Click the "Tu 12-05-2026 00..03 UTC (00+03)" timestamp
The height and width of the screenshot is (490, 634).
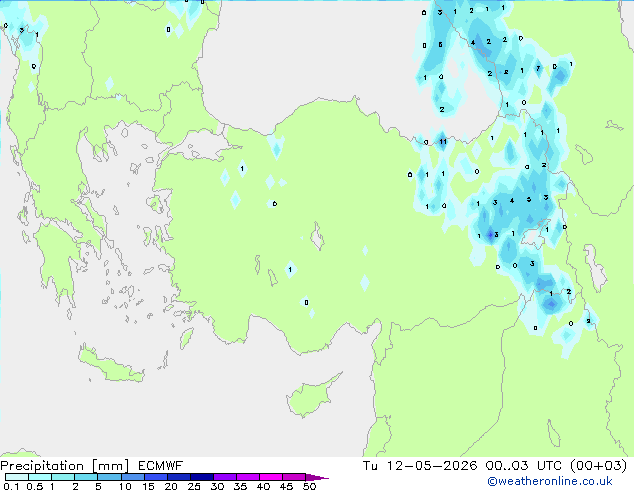coord(495,466)
